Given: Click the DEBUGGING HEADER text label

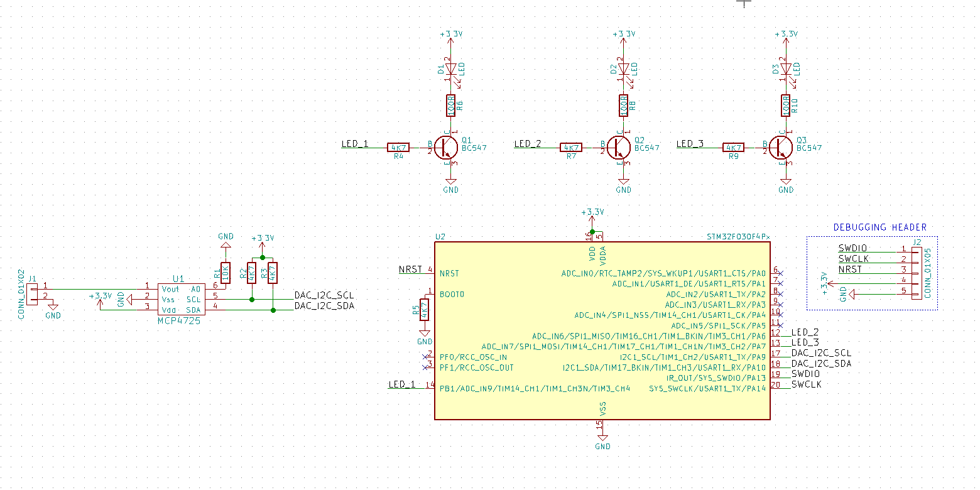Looking at the screenshot, I should [x=879, y=227].
